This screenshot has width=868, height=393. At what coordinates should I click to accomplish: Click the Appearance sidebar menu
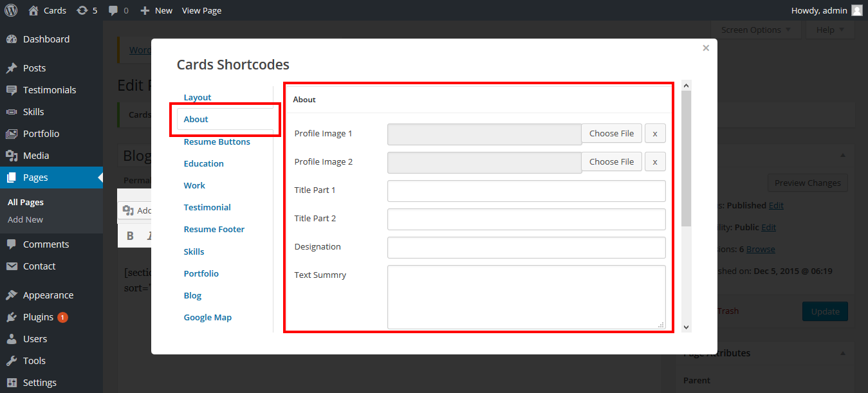(48, 295)
